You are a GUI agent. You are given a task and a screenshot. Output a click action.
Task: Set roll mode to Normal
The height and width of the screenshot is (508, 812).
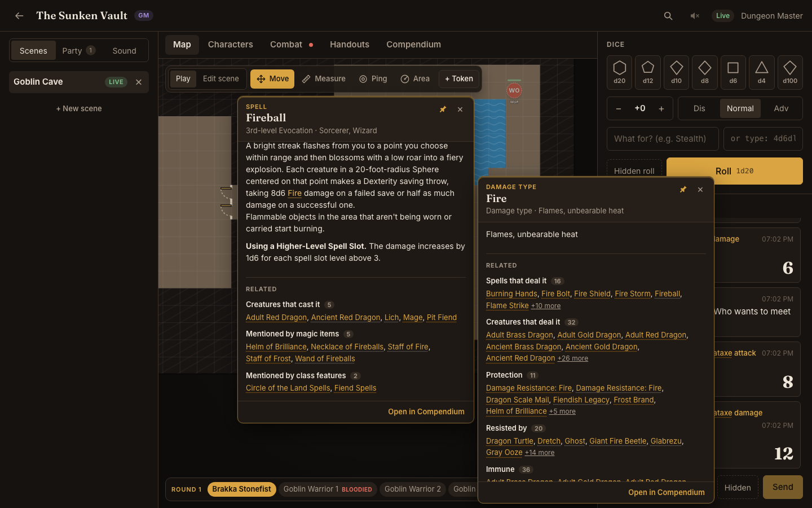pyautogui.click(x=740, y=108)
